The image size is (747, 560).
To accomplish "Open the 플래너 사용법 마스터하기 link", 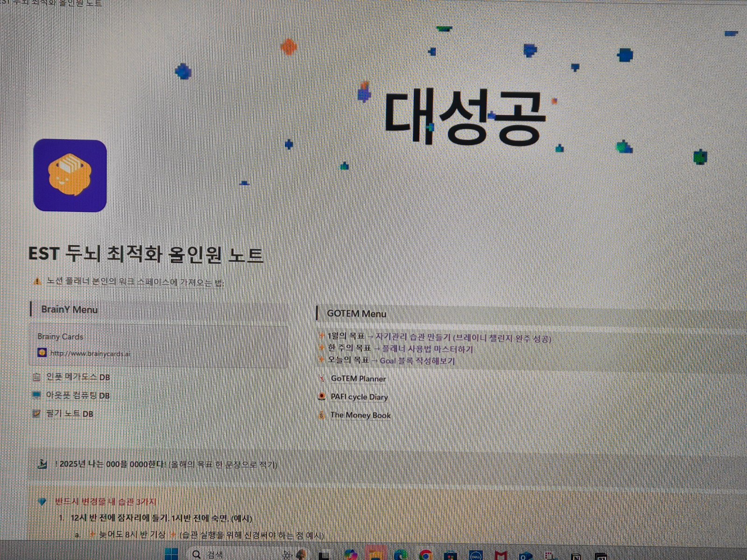I will (x=427, y=349).
